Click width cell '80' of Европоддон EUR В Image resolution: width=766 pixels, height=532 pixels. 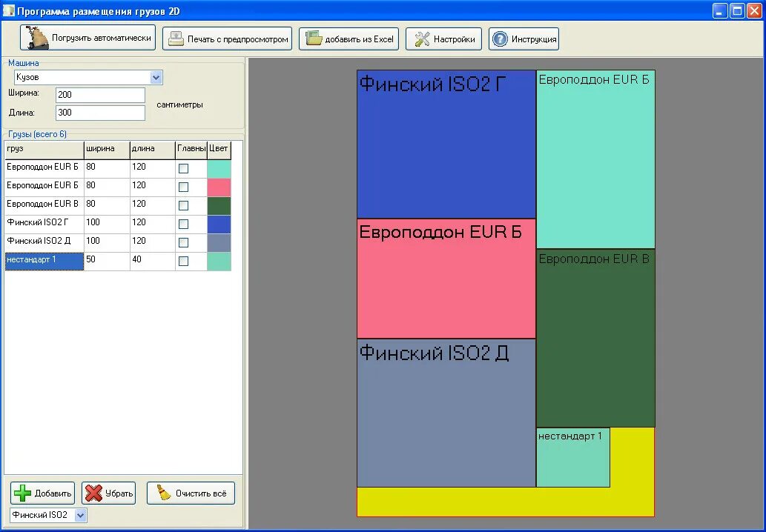click(x=107, y=205)
